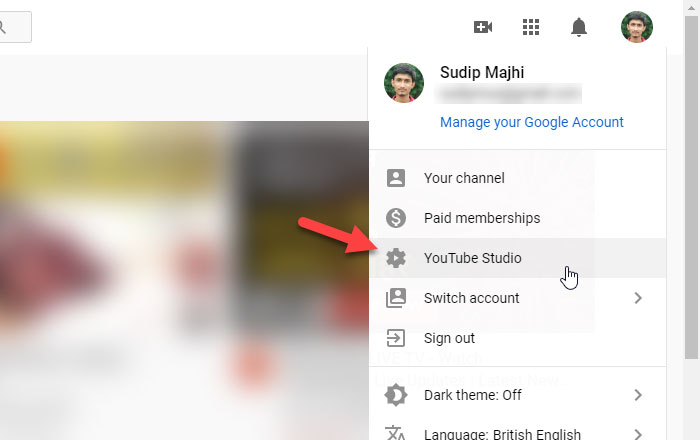Click the YouTube Studio gear icon
This screenshot has height=440, width=700.
396,258
